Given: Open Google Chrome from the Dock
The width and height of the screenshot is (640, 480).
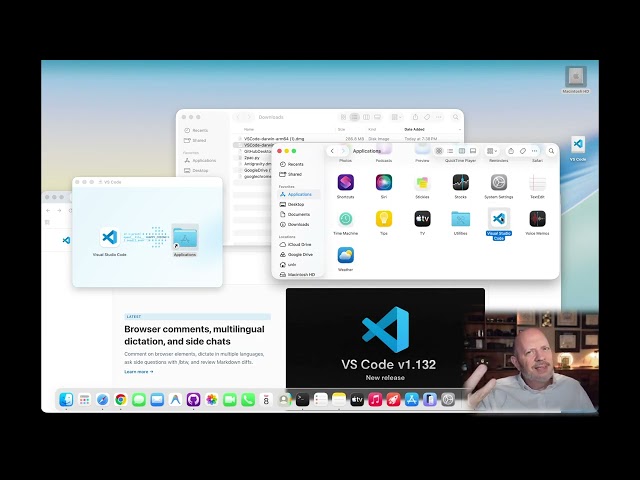Looking at the screenshot, I should click(x=120, y=400).
